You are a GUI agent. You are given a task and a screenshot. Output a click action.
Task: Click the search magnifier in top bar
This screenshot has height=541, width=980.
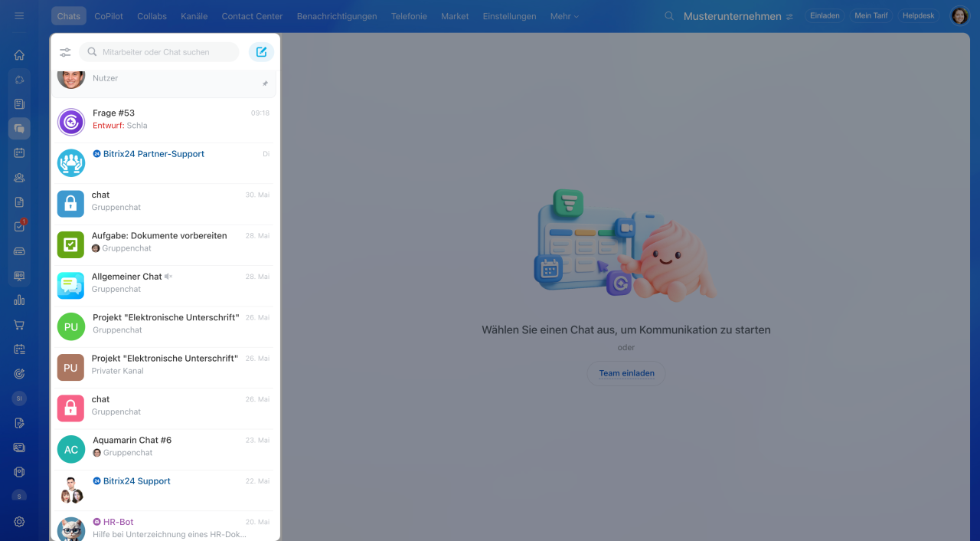pyautogui.click(x=669, y=16)
